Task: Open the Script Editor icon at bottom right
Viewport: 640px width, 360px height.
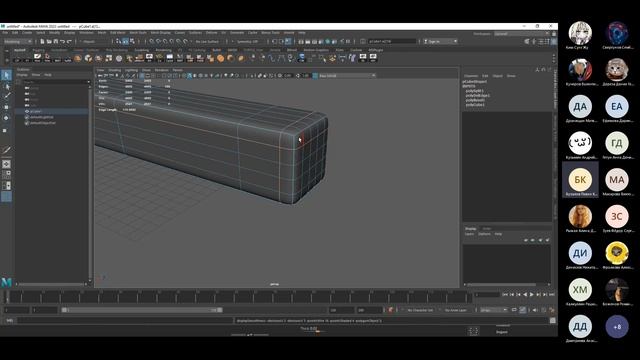Action: point(553,321)
